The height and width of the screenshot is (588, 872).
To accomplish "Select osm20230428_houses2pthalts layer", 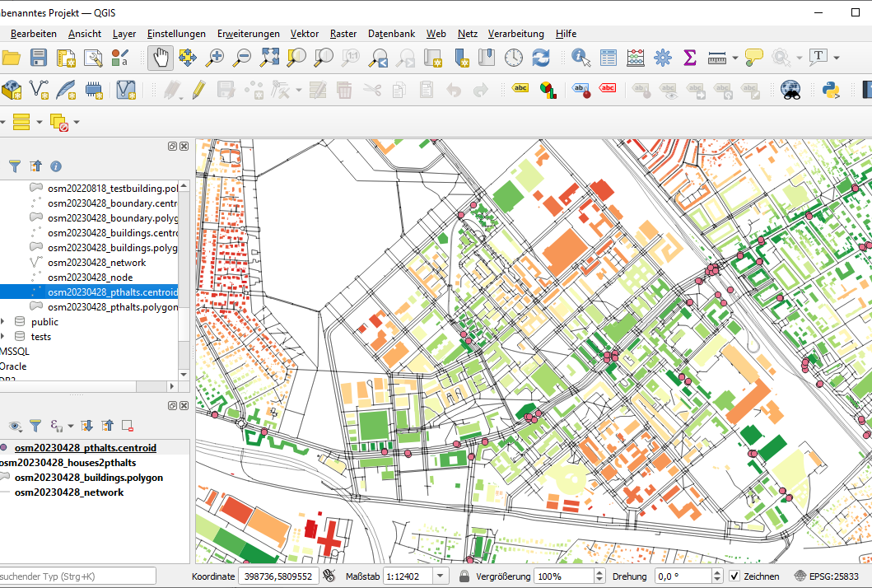I will pyautogui.click(x=68, y=462).
